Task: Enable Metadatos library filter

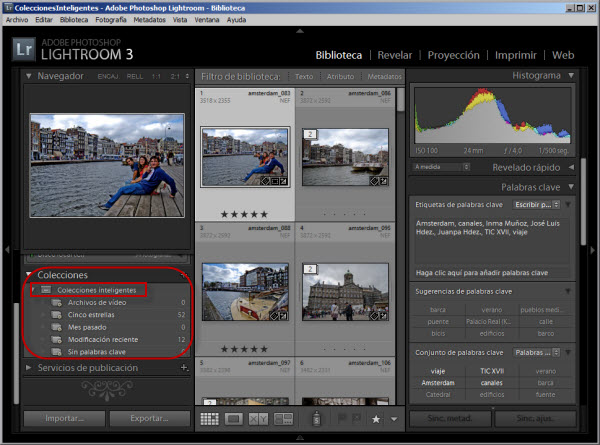Action: tap(384, 77)
